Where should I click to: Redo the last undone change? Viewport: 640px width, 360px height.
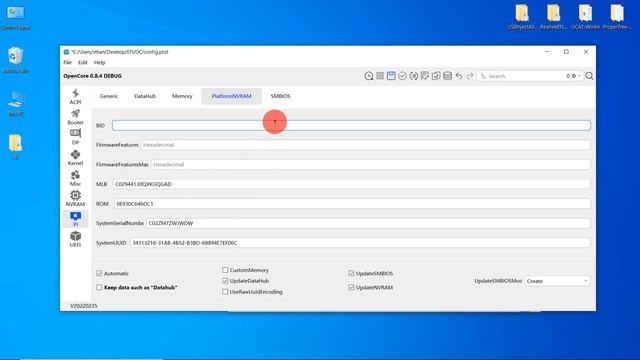tap(470, 76)
